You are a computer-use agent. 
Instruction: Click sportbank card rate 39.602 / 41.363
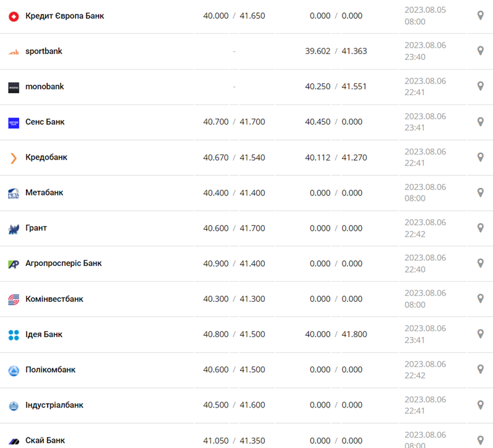[336, 51]
